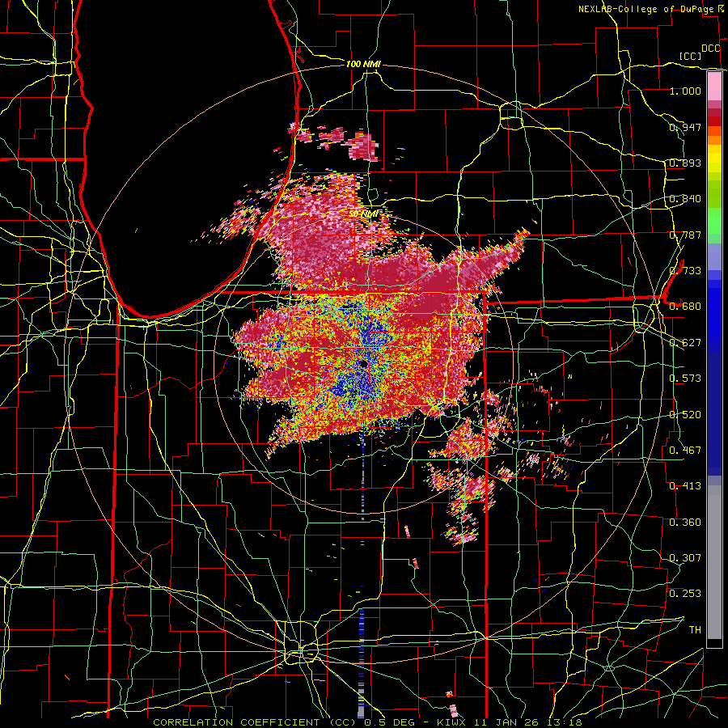
Task: Click the 0.840 legend value
Action: tap(685, 198)
